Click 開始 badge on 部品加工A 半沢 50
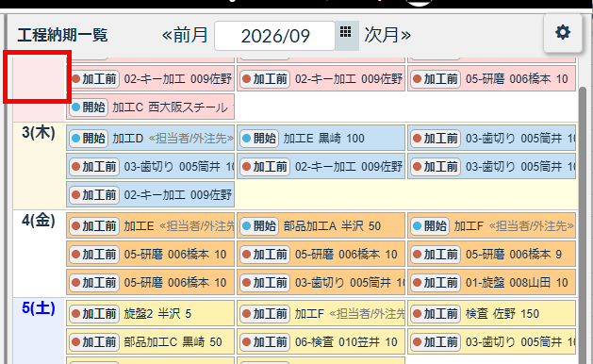The image size is (593, 364). click(259, 226)
